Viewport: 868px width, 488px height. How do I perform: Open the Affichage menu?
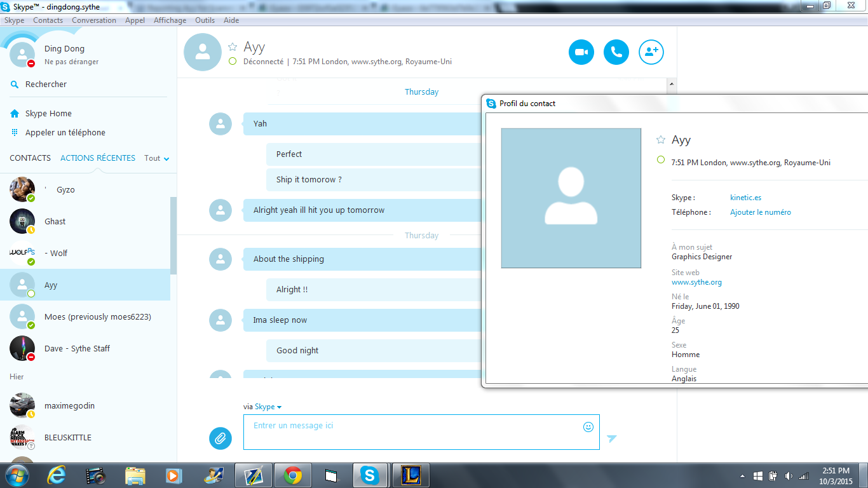click(170, 20)
